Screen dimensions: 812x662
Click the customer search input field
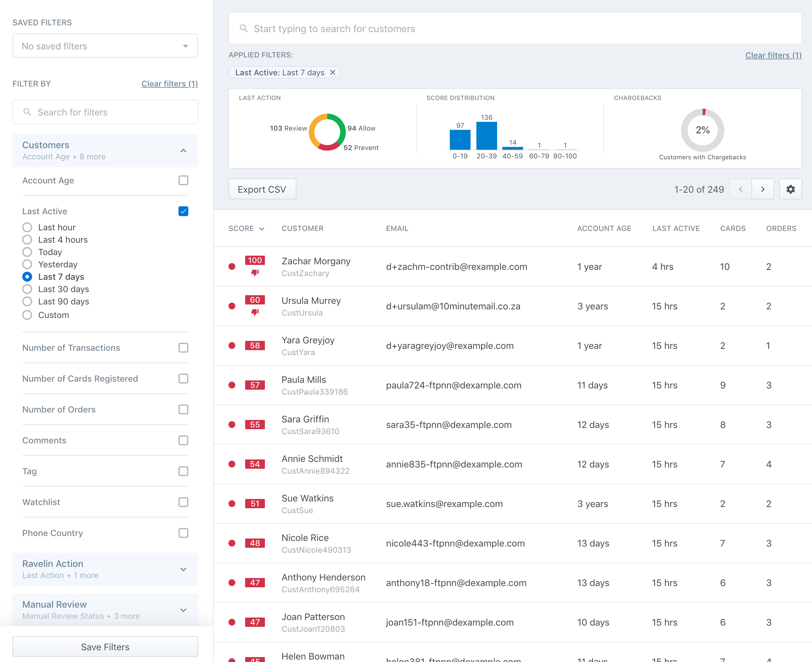click(x=515, y=28)
